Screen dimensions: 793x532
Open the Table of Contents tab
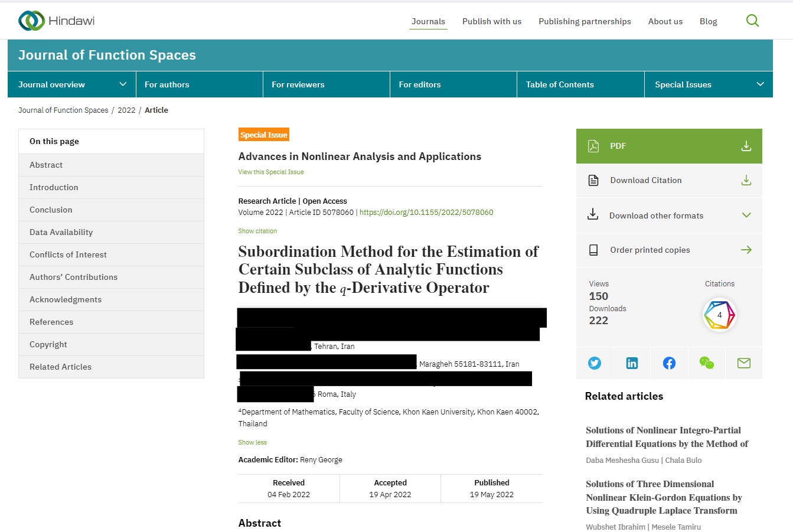[x=560, y=84]
